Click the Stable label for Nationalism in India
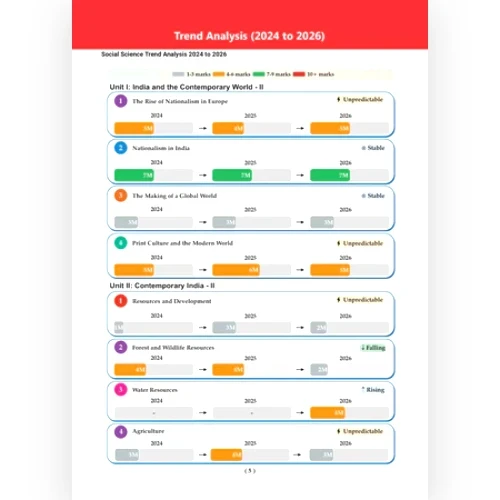The width and height of the screenshot is (500, 500). 373,148
